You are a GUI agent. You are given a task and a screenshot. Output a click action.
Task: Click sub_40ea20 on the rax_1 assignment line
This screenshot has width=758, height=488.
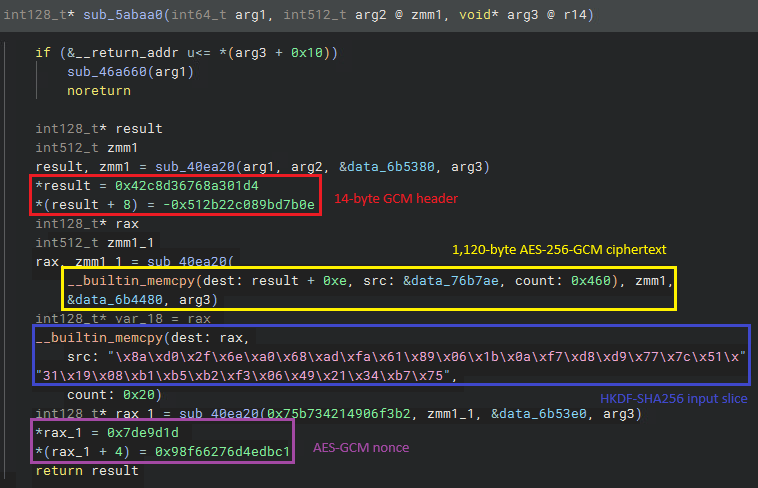pos(219,414)
